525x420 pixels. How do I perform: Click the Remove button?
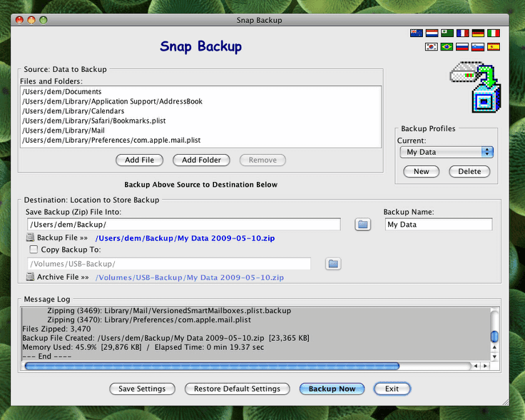coord(262,160)
